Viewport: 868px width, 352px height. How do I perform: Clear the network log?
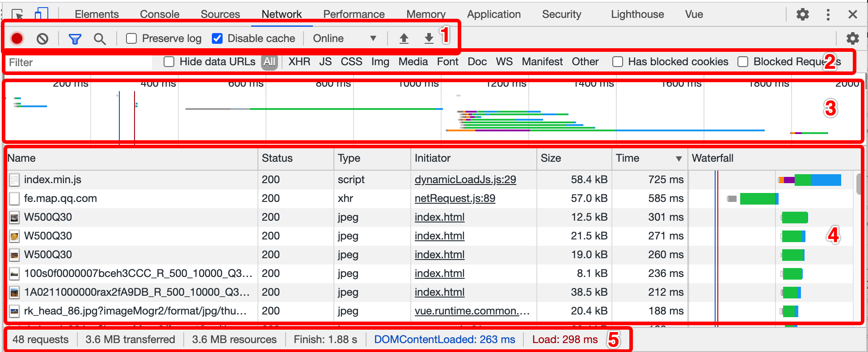42,39
